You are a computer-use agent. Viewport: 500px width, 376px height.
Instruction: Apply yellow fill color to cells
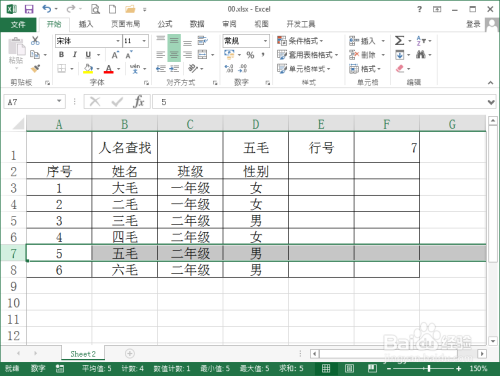point(88,69)
